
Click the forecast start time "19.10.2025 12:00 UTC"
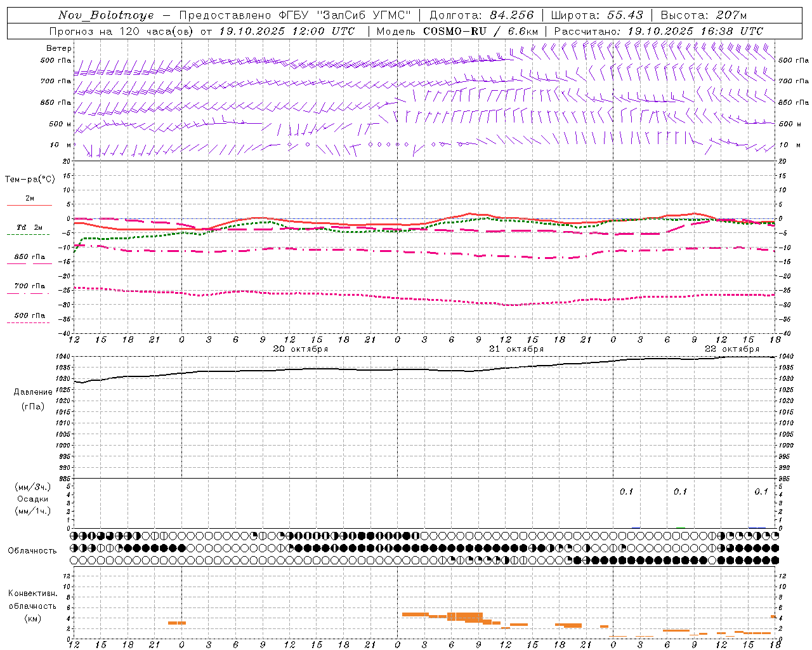(286, 31)
